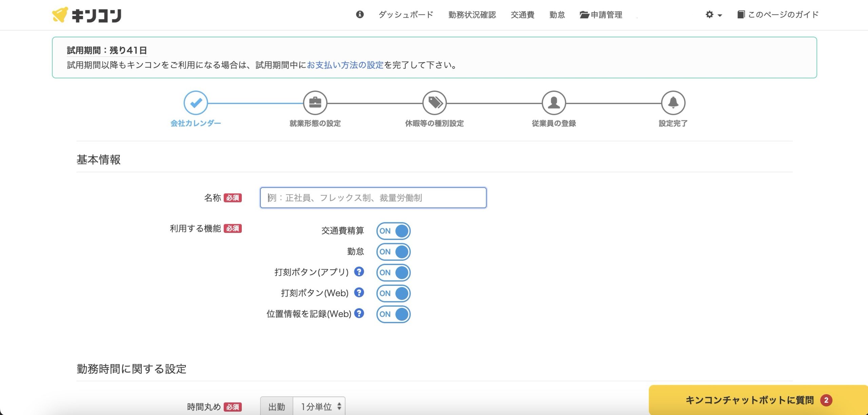Click help icon beside 位置情報を記録(Web)
This screenshot has height=415, width=868.
pyautogui.click(x=359, y=313)
